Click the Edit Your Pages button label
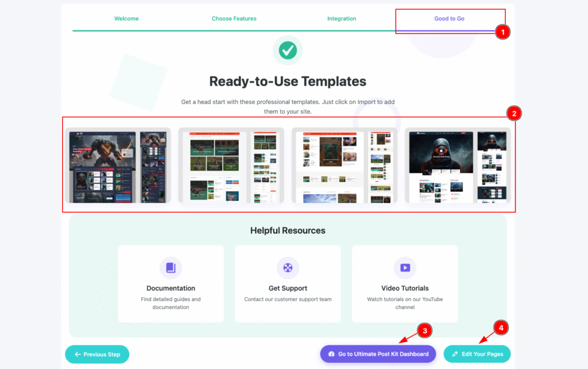 tap(482, 354)
